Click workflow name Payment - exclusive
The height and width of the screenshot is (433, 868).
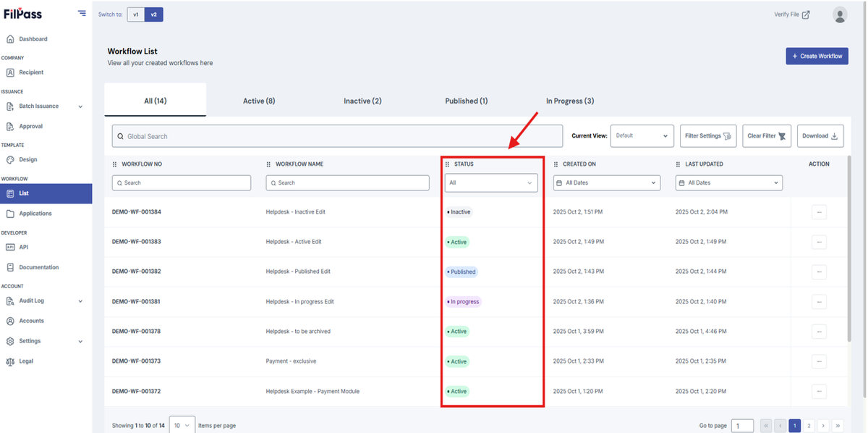[291, 361]
